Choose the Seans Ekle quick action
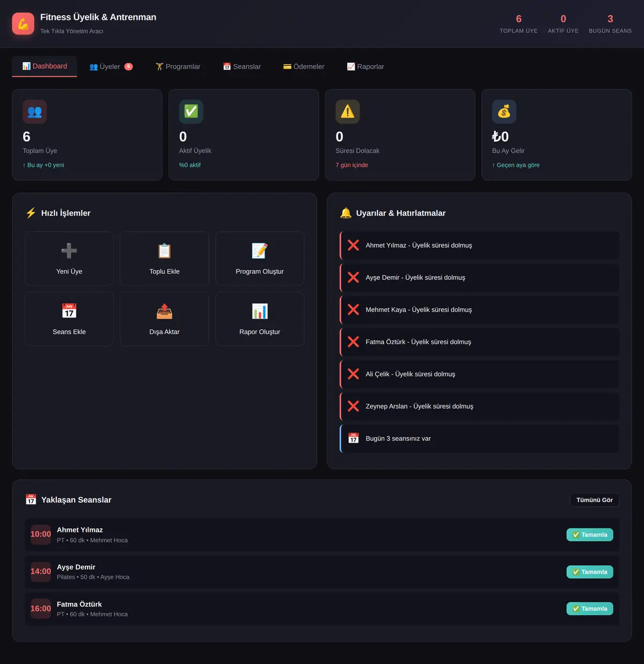The image size is (644, 664). coord(69,319)
